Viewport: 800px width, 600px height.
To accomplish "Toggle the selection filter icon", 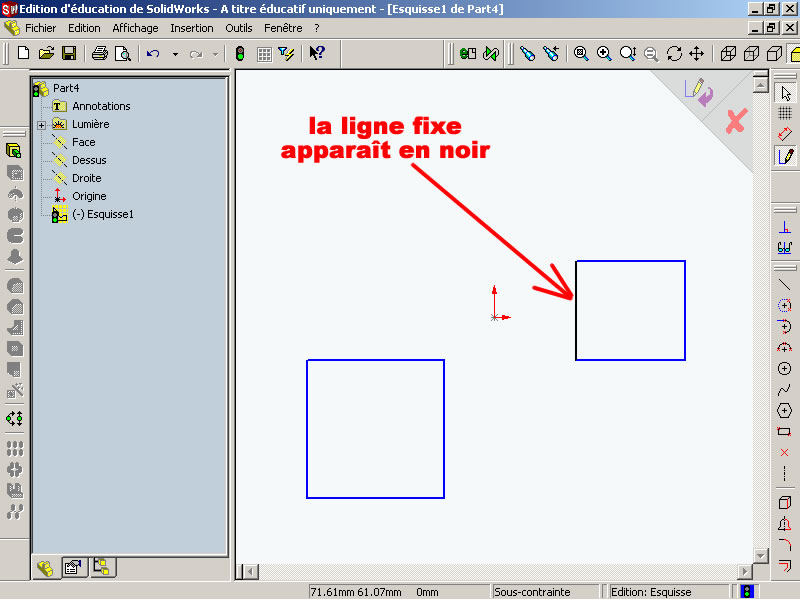I will [x=287, y=53].
